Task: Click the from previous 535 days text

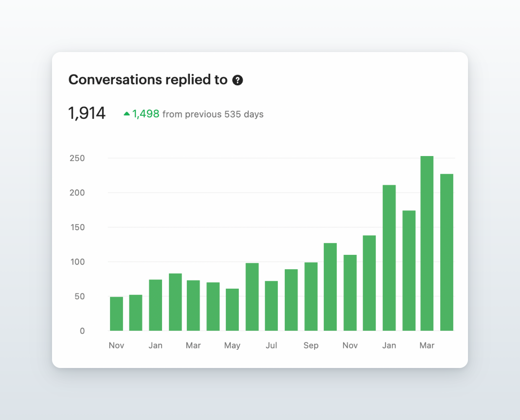Action: pos(213,114)
